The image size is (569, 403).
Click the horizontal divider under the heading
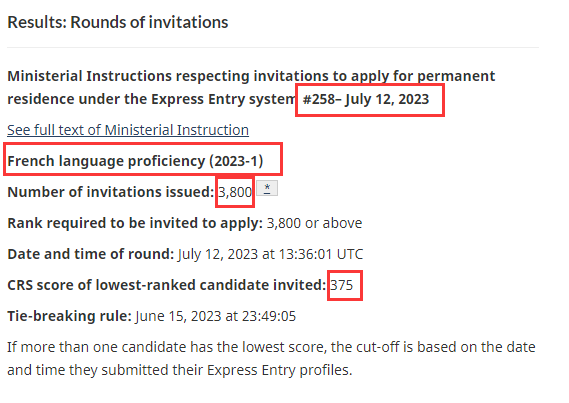tap(273, 47)
